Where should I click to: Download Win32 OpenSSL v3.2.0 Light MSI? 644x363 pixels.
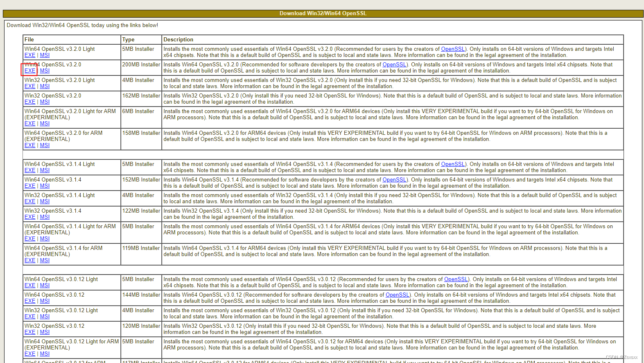tap(45, 86)
